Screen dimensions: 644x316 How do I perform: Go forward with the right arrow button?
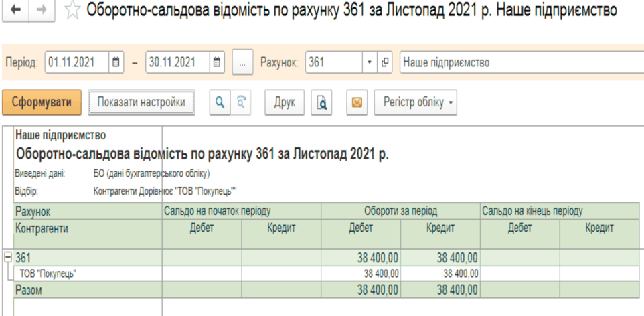42,11
